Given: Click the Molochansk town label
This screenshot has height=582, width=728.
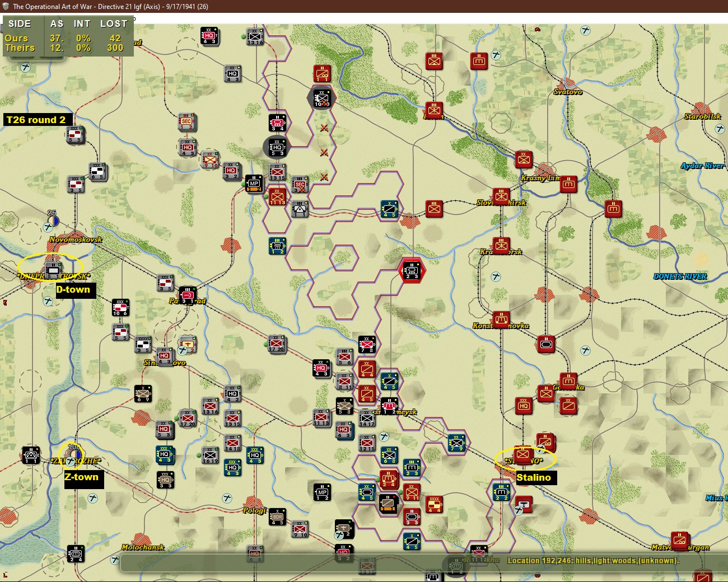Looking at the screenshot, I should [143, 547].
